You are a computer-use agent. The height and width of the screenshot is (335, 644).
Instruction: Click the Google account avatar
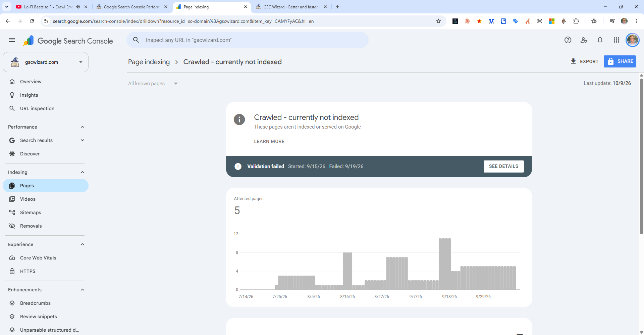(x=633, y=40)
